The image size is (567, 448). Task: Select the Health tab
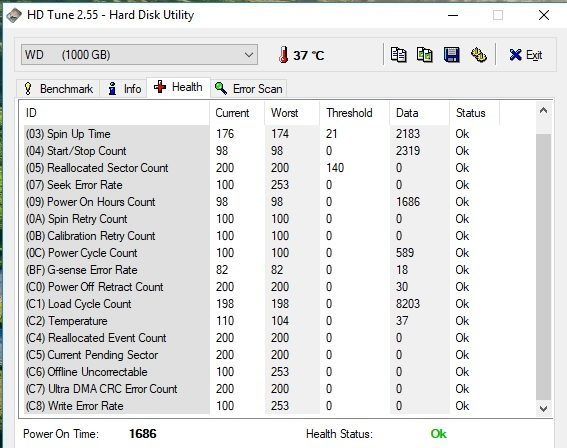click(x=178, y=87)
